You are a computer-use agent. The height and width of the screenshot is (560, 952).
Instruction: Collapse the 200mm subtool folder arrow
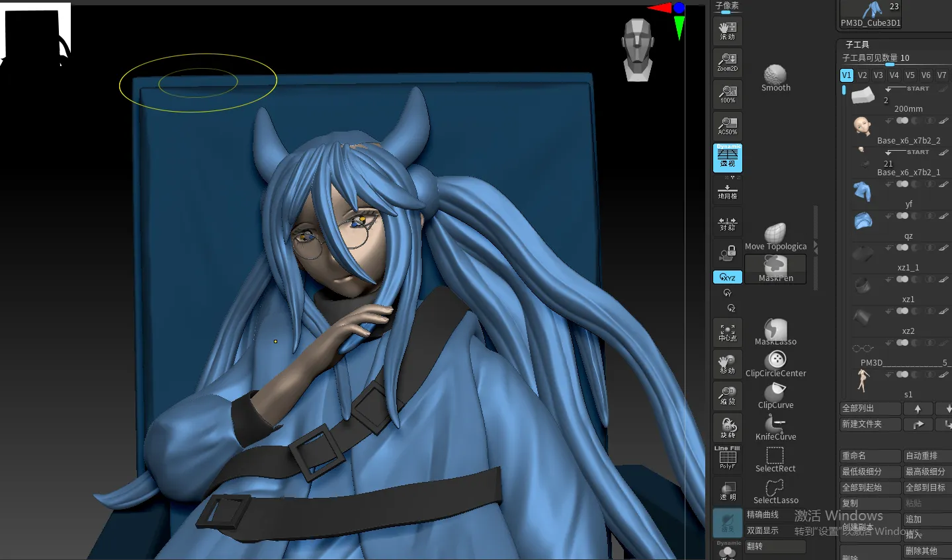click(889, 89)
